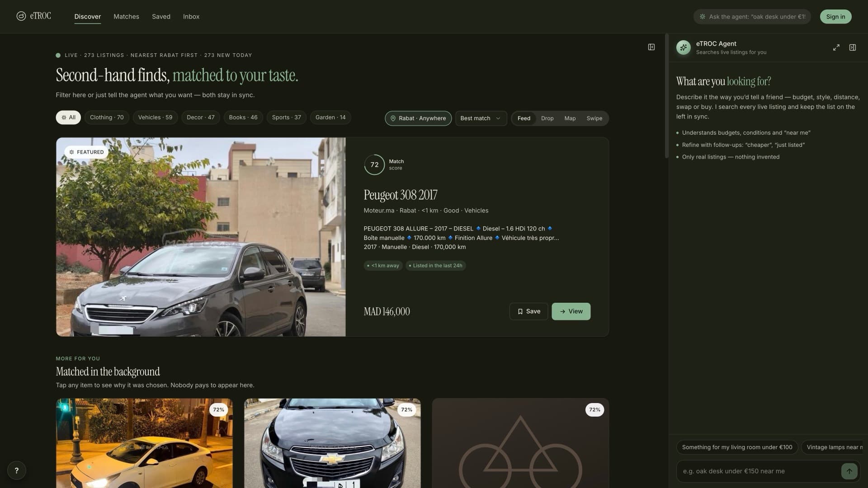This screenshot has width=868, height=488.
Task: Click the 'Matched in the background' heading
Action: click(x=108, y=371)
